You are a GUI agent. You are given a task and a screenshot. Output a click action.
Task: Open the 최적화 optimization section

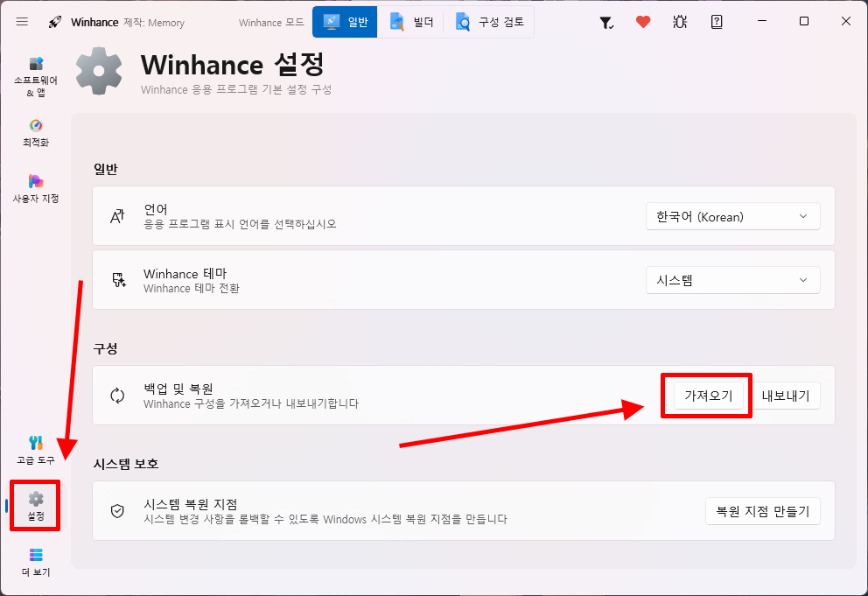pyautogui.click(x=36, y=133)
